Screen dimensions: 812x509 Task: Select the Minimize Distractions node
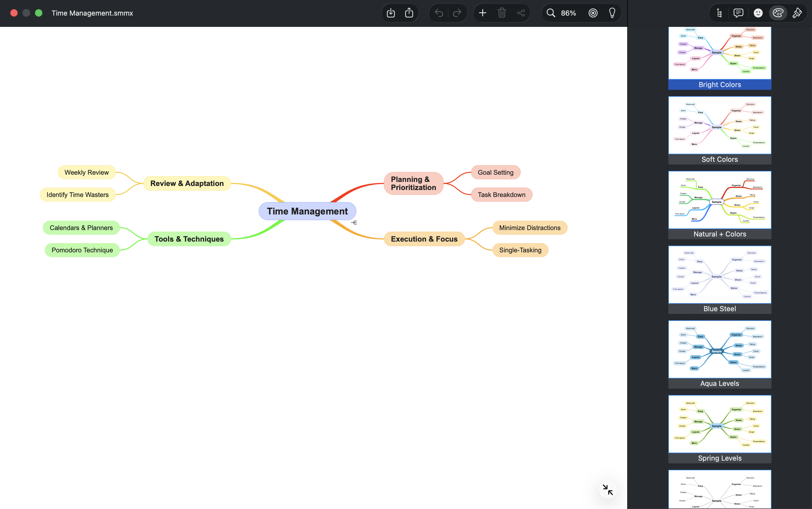click(x=530, y=228)
